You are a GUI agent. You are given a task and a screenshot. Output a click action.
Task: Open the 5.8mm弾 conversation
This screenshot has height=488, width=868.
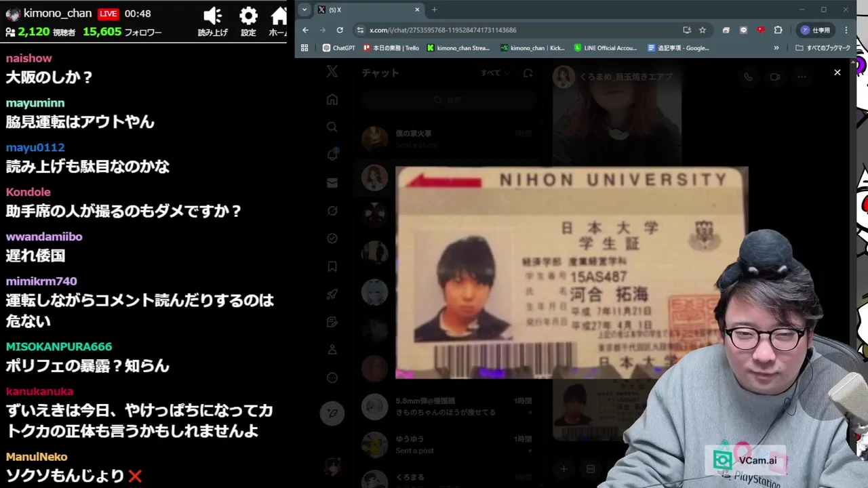448,406
